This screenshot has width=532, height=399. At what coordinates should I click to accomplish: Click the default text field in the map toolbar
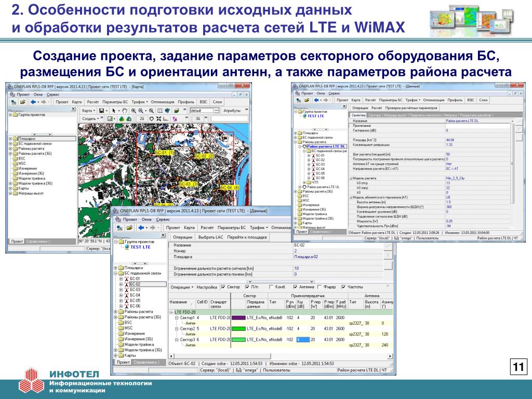click(x=201, y=111)
